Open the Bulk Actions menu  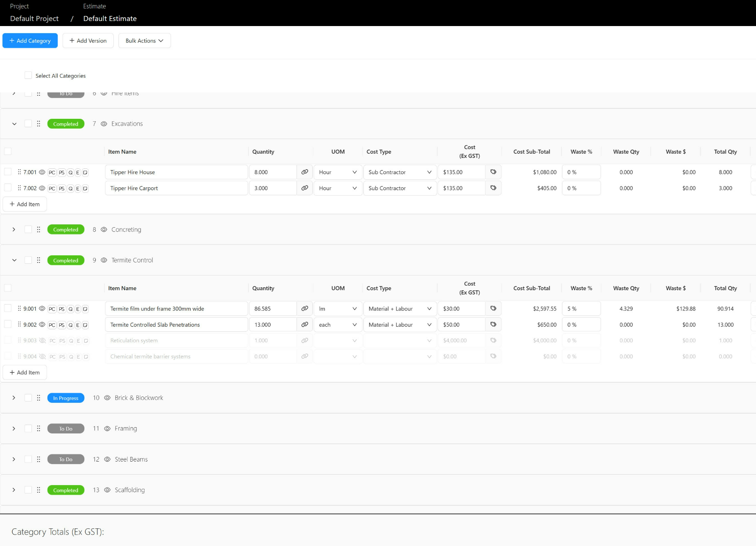coord(144,40)
